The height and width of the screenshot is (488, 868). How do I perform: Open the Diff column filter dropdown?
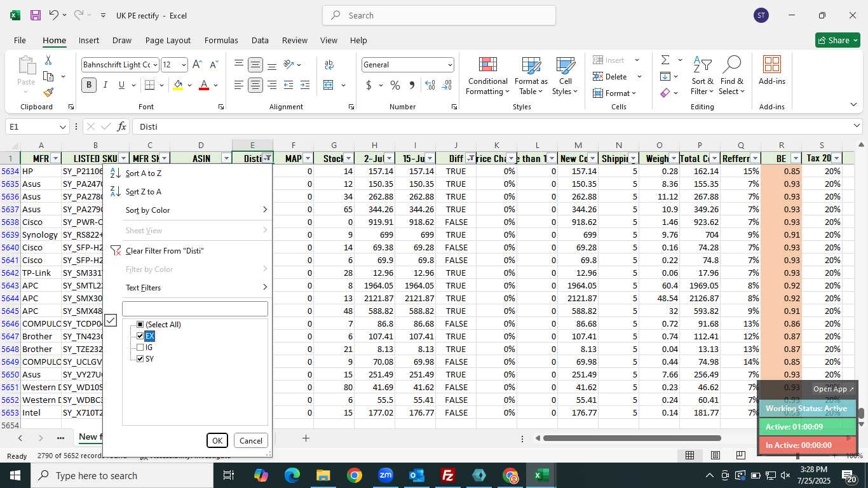point(470,158)
